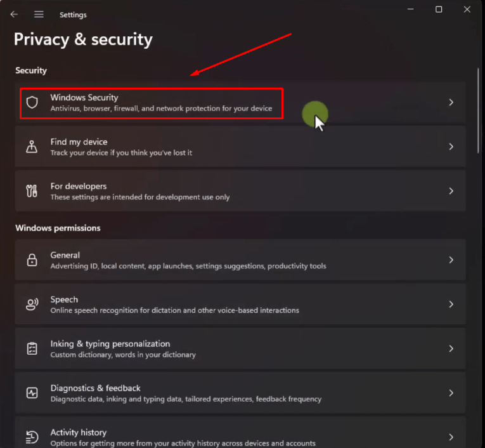Go back with the back arrow
485x448 pixels.
(14, 14)
